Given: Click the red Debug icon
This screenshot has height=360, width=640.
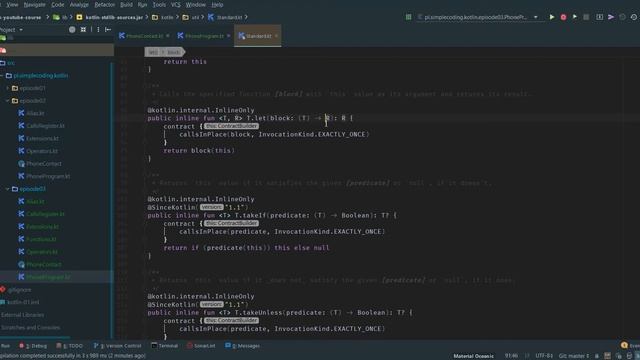Looking at the screenshot, I should click(563, 17).
